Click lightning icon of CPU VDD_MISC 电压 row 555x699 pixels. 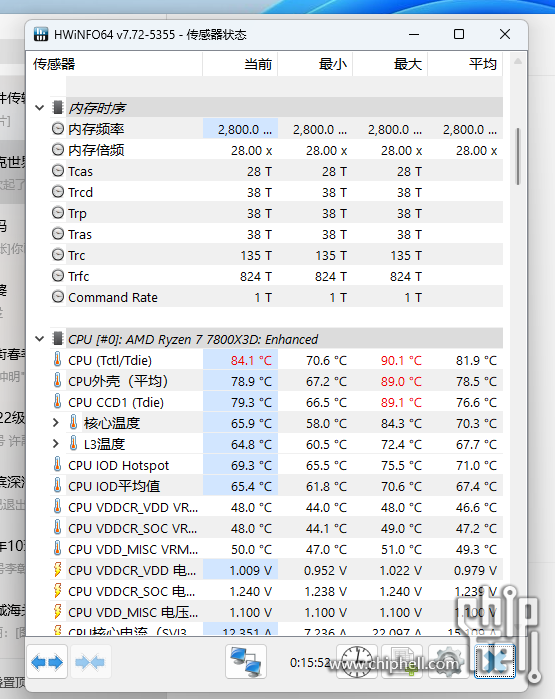click(x=58, y=612)
